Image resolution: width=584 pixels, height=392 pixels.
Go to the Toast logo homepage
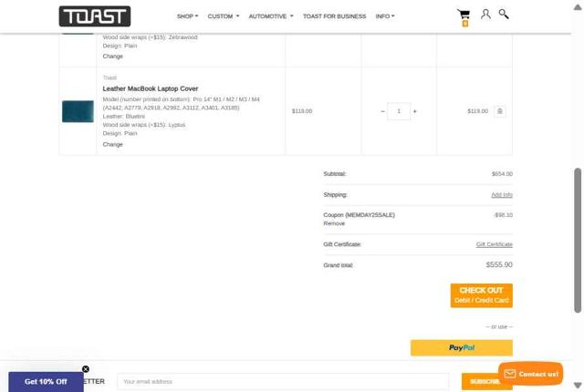click(x=95, y=16)
